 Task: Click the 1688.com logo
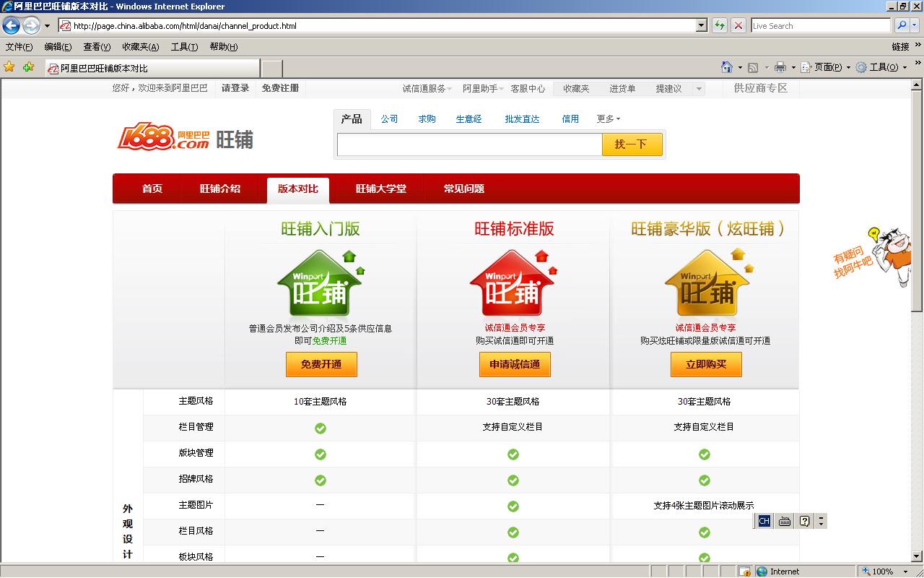coord(164,136)
